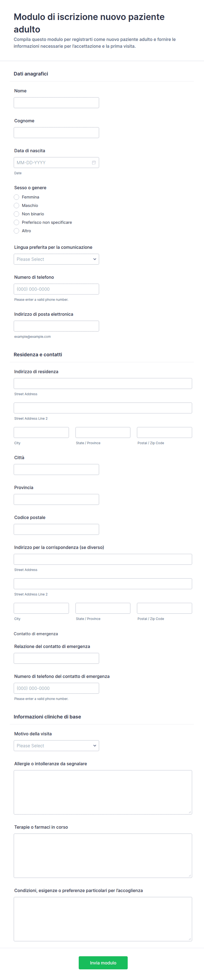The height and width of the screenshot is (980, 204).
Task: Focus the Codice postale field
Action: [x=56, y=529]
